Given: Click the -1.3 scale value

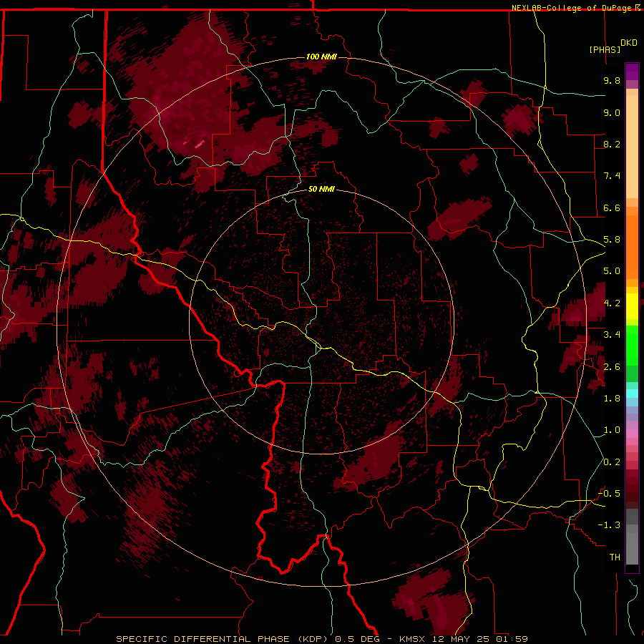Looking at the screenshot, I should click(609, 525).
